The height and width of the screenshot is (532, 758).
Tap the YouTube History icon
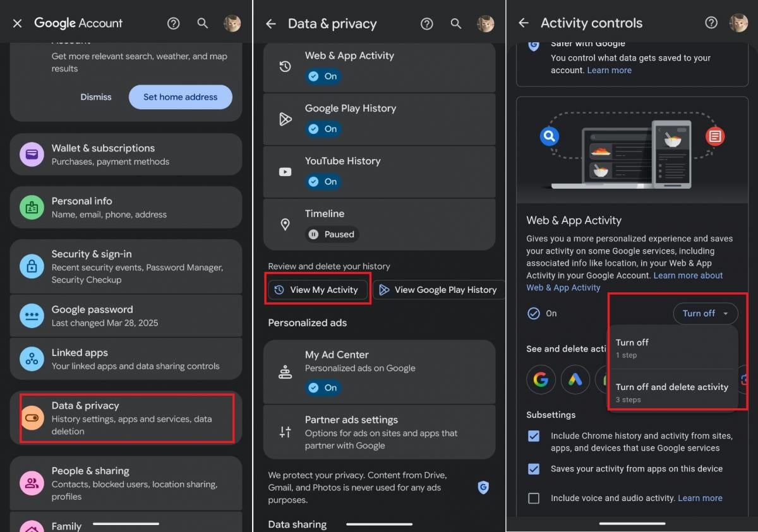(x=286, y=172)
